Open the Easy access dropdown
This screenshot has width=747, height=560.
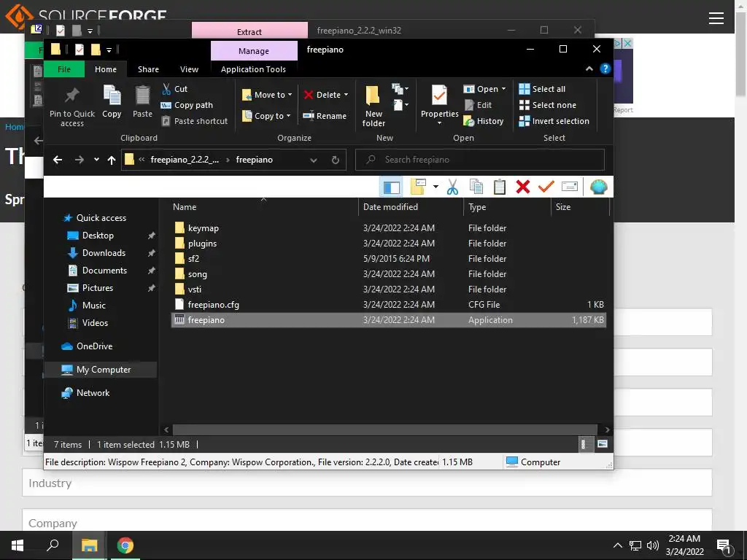(x=400, y=105)
